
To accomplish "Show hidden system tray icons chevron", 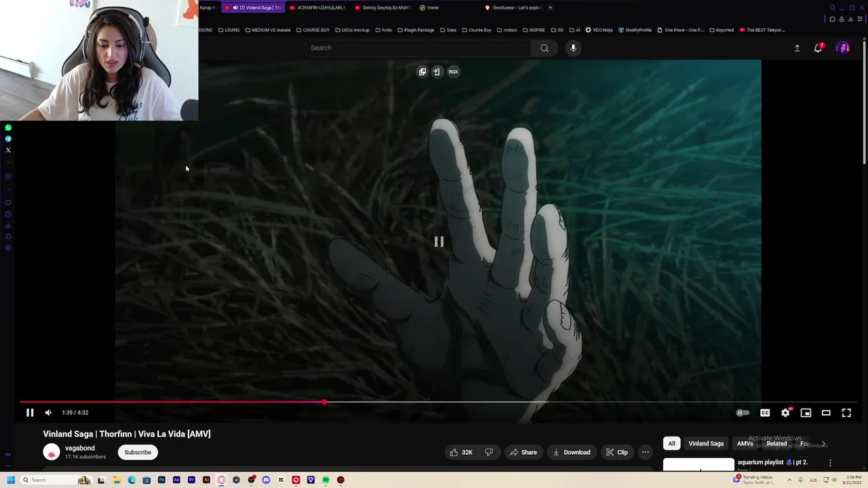I will pyautogui.click(x=789, y=481).
